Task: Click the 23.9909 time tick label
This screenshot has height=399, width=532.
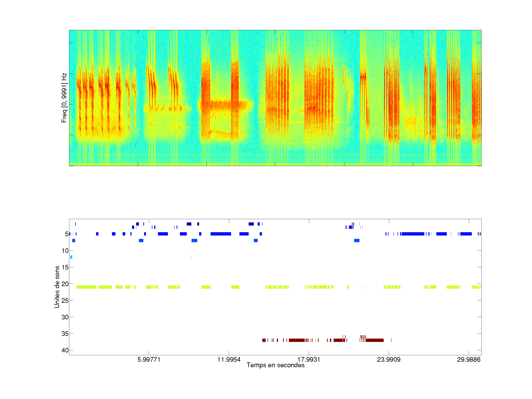Action: 389,359
